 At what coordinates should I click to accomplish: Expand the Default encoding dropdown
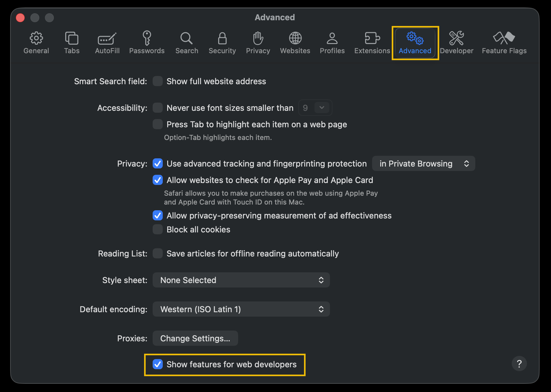click(241, 309)
